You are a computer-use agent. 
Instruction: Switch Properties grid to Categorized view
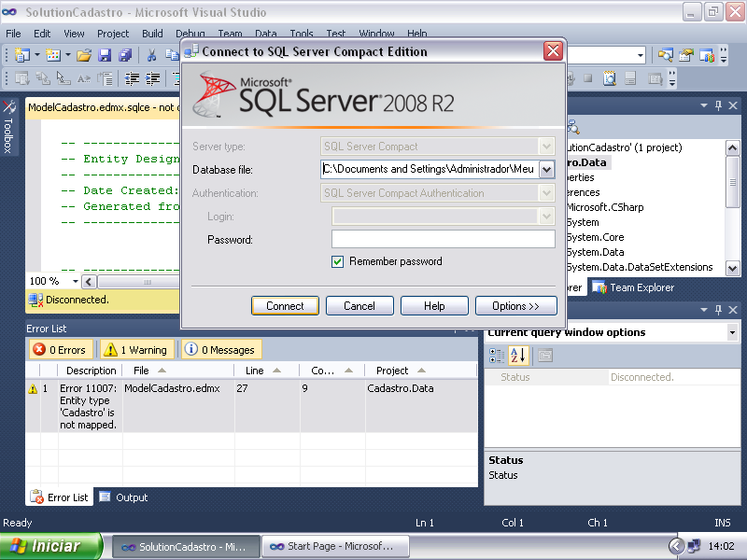tap(497, 356)
